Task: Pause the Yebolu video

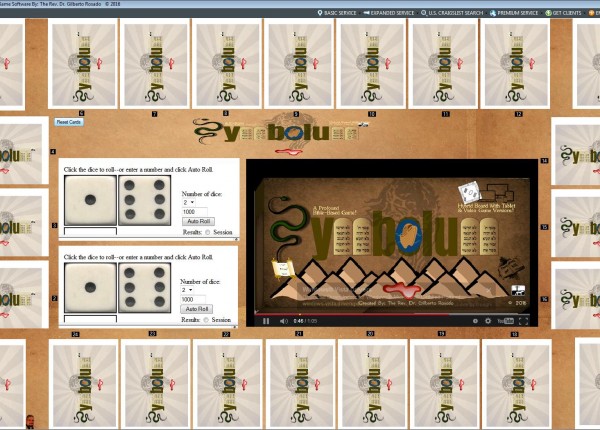Action: pyautogui.click(x=266, y=321)
